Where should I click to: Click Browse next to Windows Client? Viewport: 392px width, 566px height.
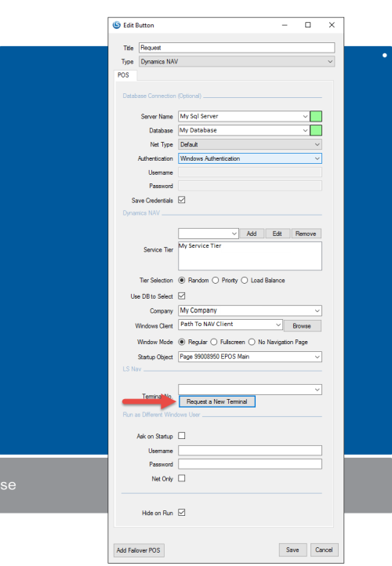[302, 325]
